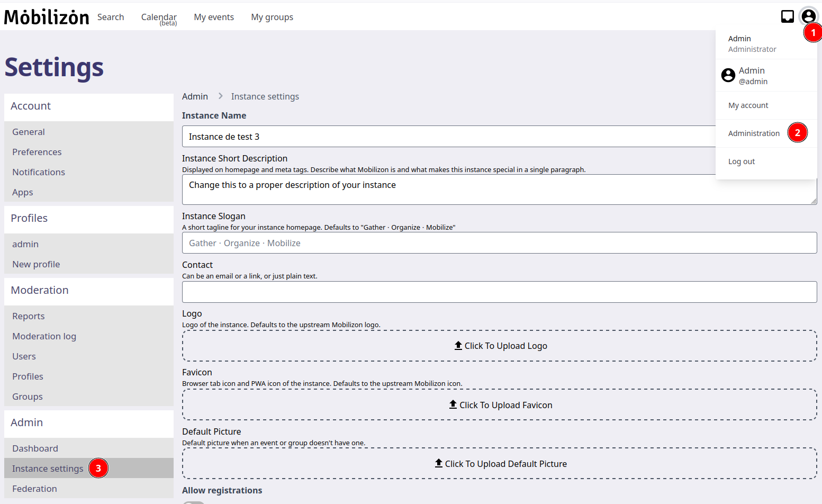The width and height of the screenshot is (822, 504).
Task: Open Reports under Moderation
Action: [89, 316]
